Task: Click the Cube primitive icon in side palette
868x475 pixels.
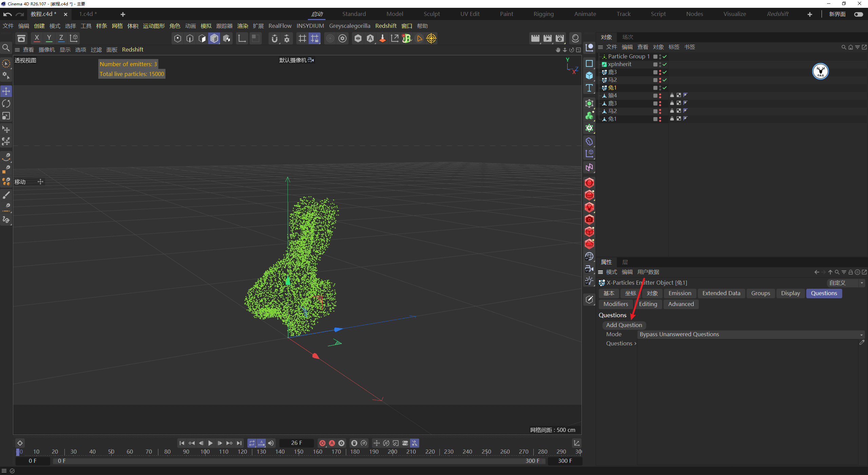Action: click(589, 75)
